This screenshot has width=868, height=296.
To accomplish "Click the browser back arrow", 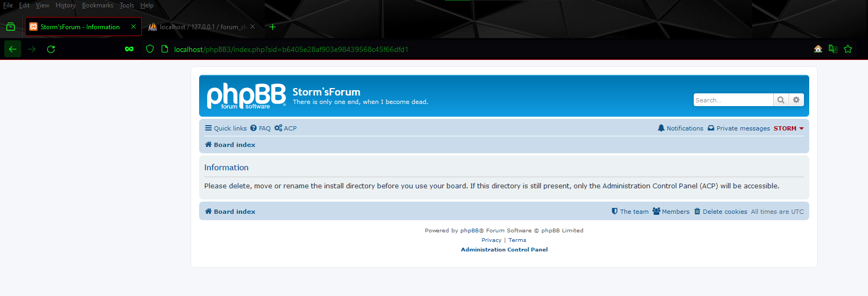I will point(13,49).
